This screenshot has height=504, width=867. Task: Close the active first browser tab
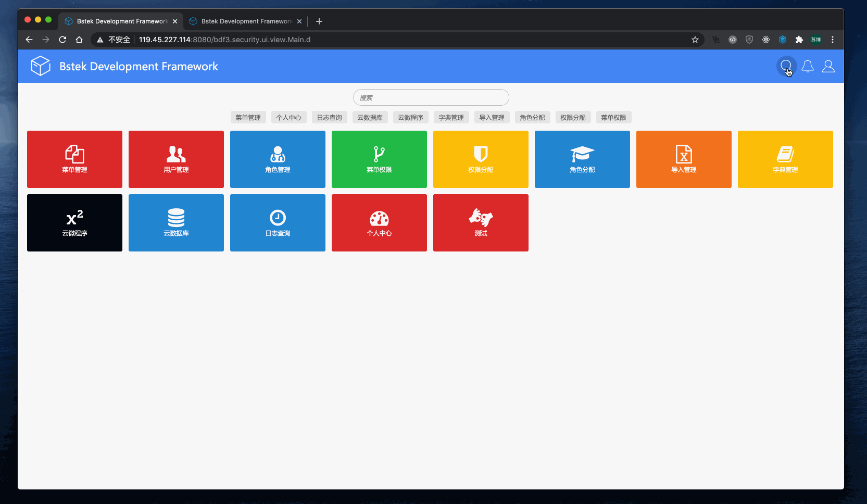(175, 21)
